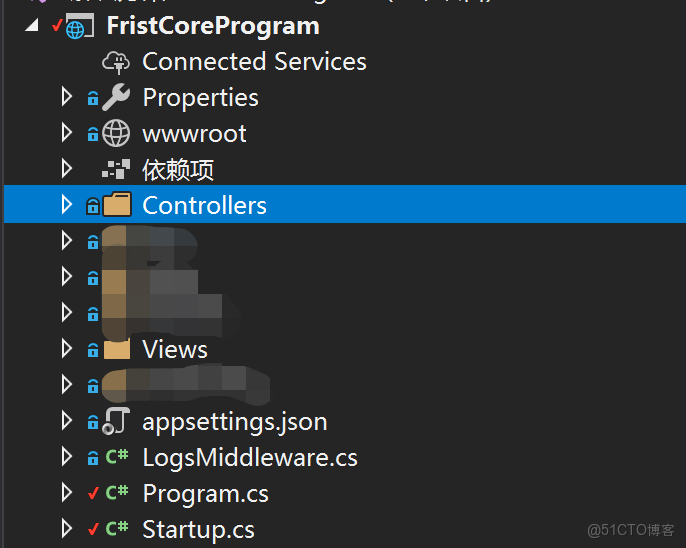The height and width of the screenshot is (548, 686).
Task: Click the Controllers folder icon
Action: 117,206
